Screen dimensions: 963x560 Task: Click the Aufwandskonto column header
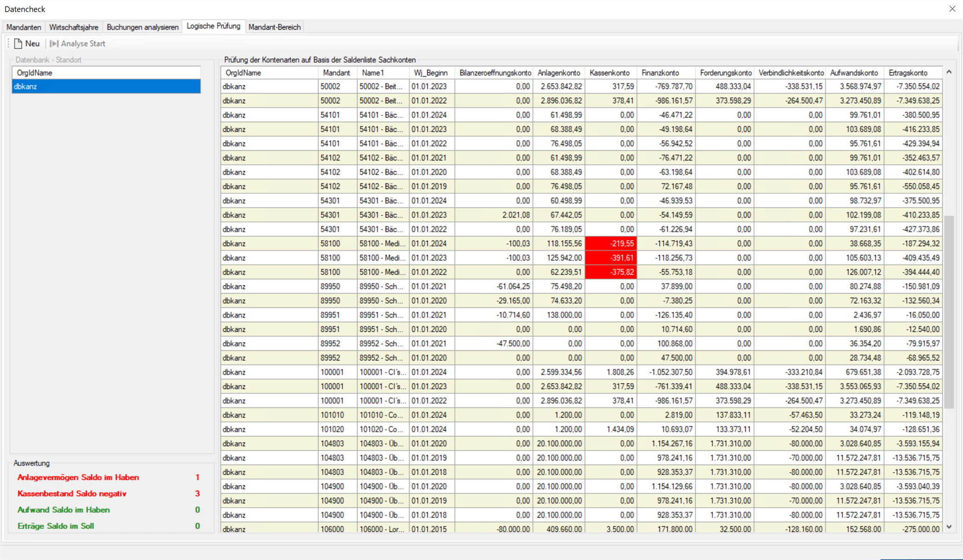[855, 73]
